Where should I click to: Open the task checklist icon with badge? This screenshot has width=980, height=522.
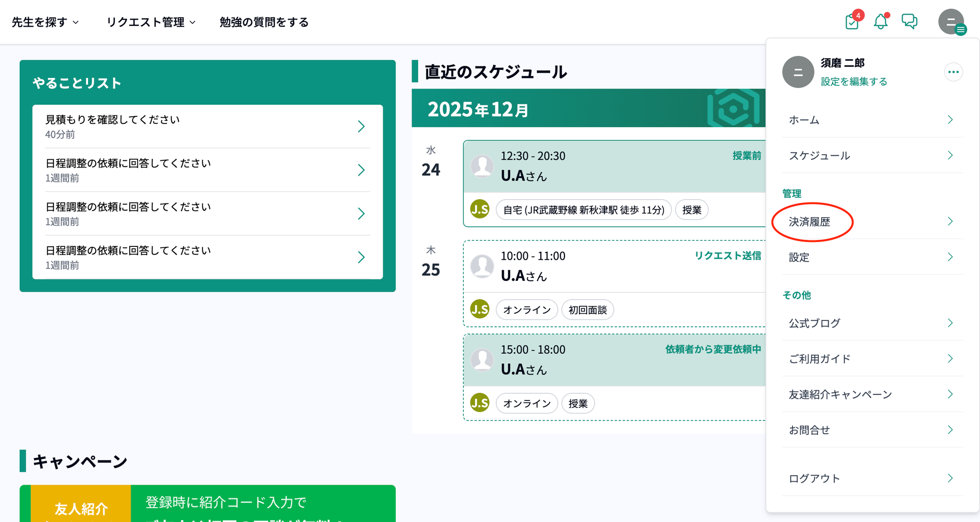tap(852, 22)
